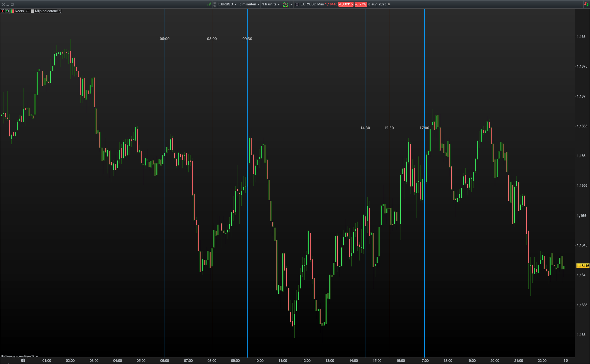Open MijnIndicator(57) settings label
Viewport: 590px width, 364px height.
[48, 11]
